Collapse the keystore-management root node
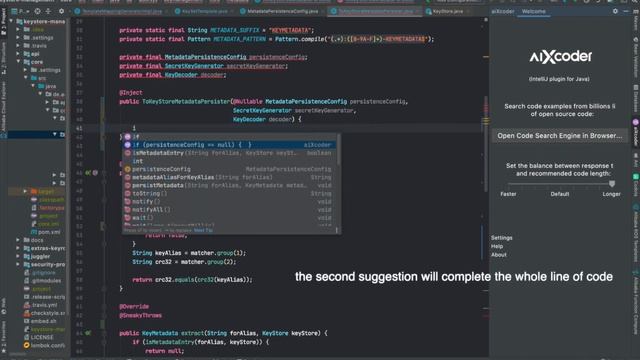Image resolution: width=640 pixels, height=360 pixels. pyautogui.click(x=11, y=21)
